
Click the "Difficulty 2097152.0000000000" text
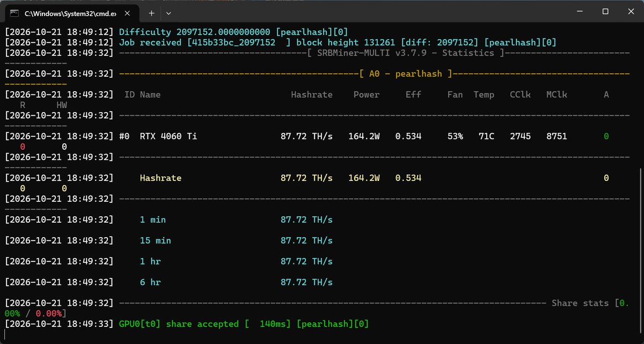pyautogui.click(x=195, y=32)
